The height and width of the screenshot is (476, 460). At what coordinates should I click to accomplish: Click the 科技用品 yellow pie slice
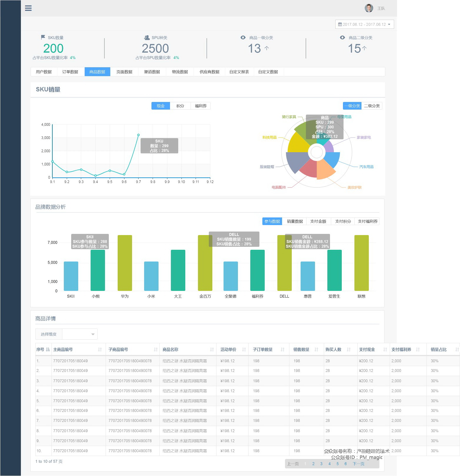[299, 144]
